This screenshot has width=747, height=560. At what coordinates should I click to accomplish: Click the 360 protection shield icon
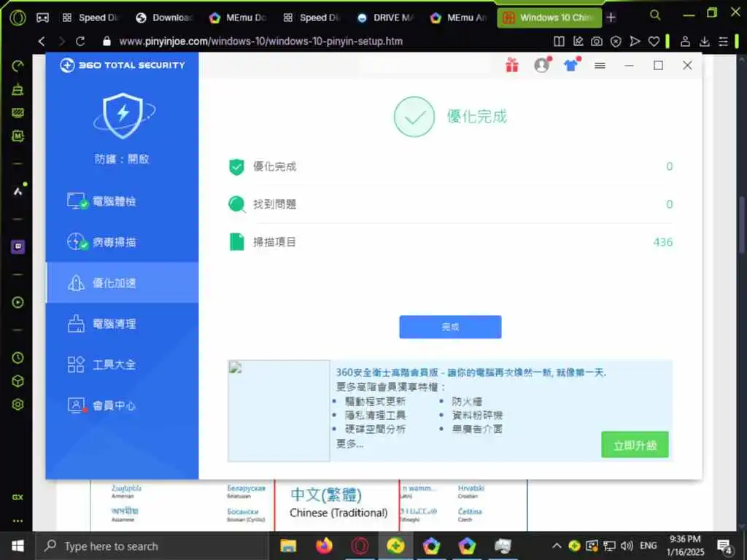[x=123, y=115]
